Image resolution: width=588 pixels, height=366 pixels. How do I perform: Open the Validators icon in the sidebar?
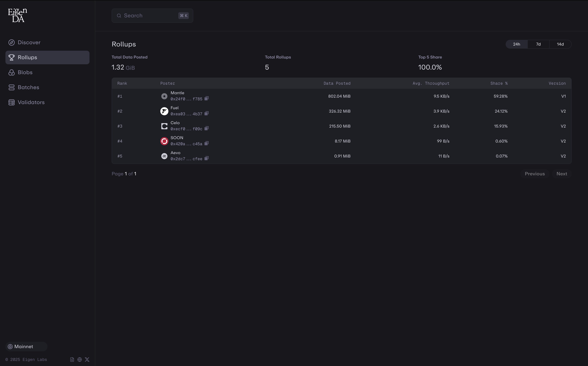[x=11, y=102]
